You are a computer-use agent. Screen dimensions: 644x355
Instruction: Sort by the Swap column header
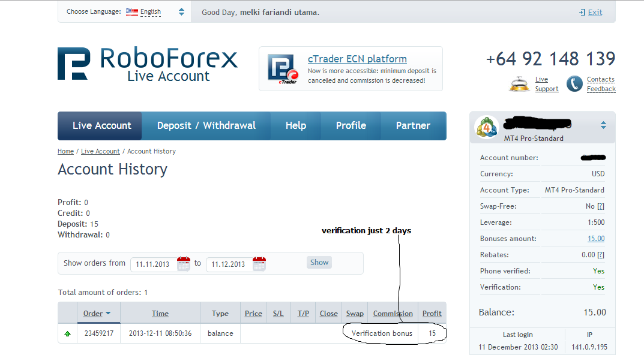355,314
